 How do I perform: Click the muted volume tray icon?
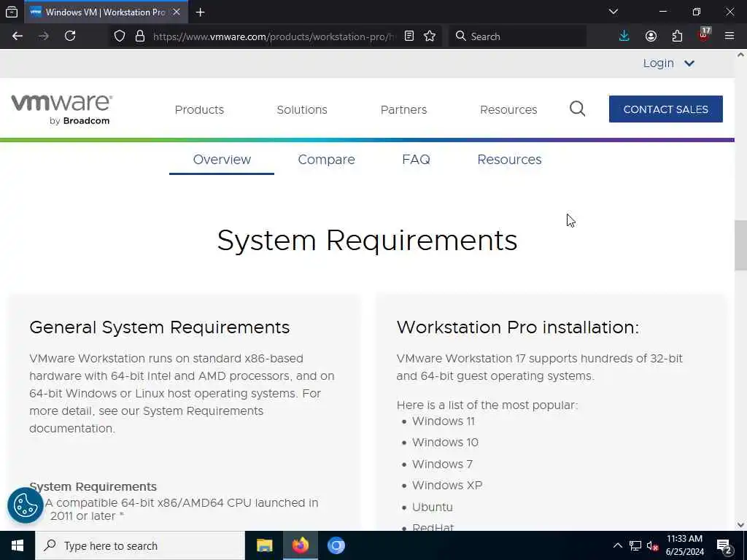(652, 545)
